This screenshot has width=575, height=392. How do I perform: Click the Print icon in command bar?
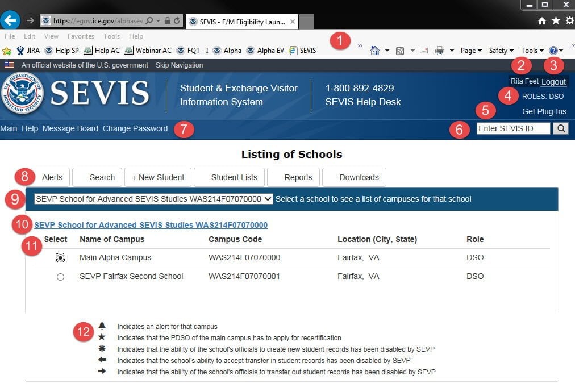pyautogui.click(x=439, y=51)
